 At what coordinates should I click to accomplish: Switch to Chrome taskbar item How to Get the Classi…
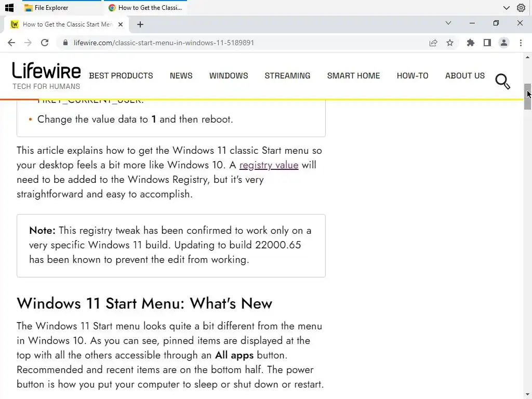[x=145, y=7]
